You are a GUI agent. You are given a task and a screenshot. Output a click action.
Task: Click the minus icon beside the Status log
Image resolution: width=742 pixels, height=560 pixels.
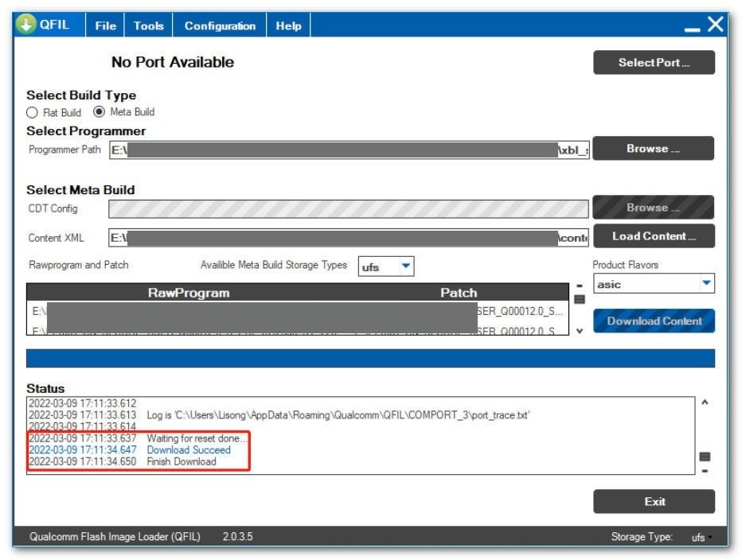[705, 471]
